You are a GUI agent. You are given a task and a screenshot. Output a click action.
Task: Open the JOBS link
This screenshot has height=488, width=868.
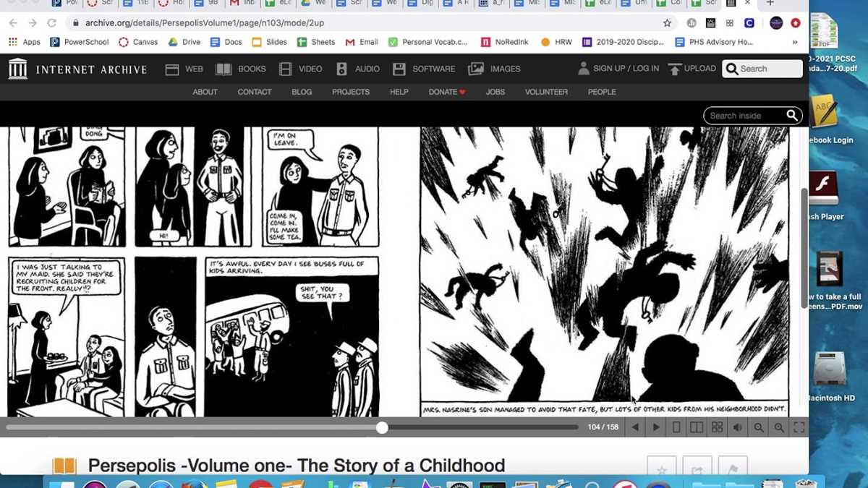(x=495, y=92)
